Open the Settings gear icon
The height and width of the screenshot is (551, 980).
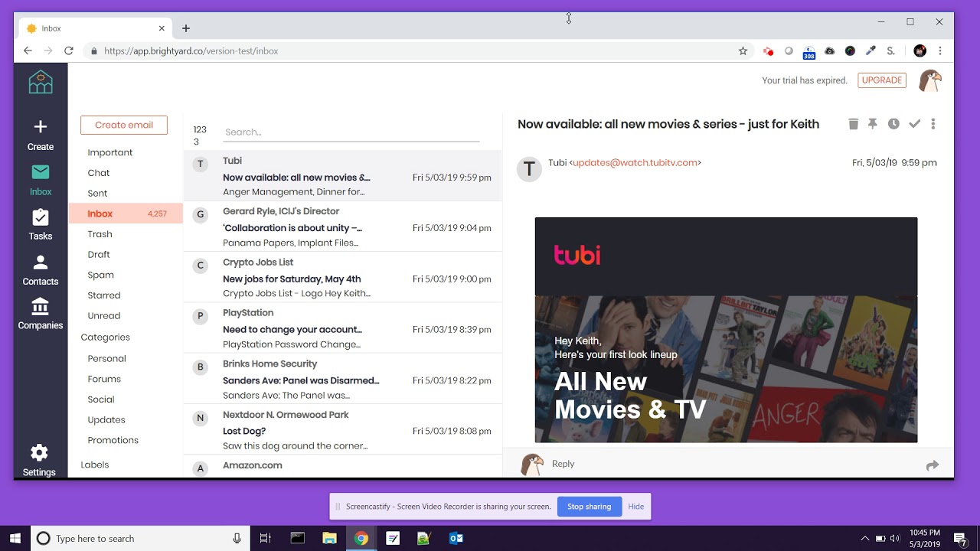[x=39, y=452]
